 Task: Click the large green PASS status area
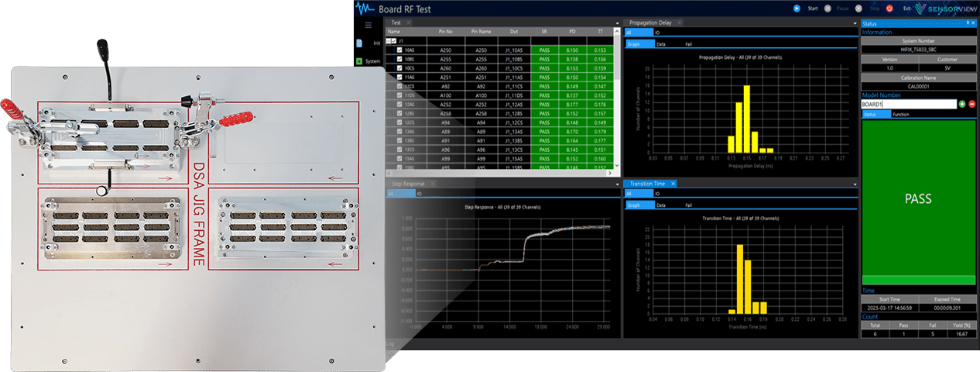click(919, 198)
